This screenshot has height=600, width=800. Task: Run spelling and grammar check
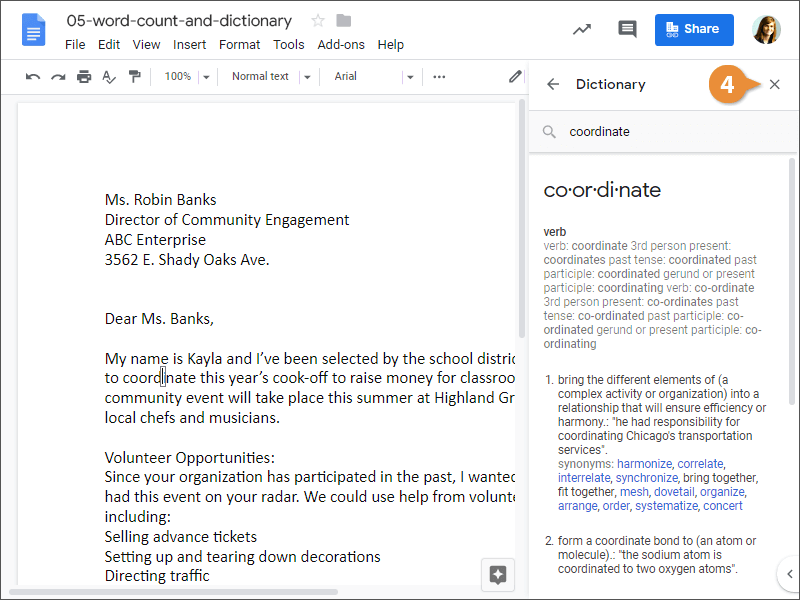pos(109,76)
